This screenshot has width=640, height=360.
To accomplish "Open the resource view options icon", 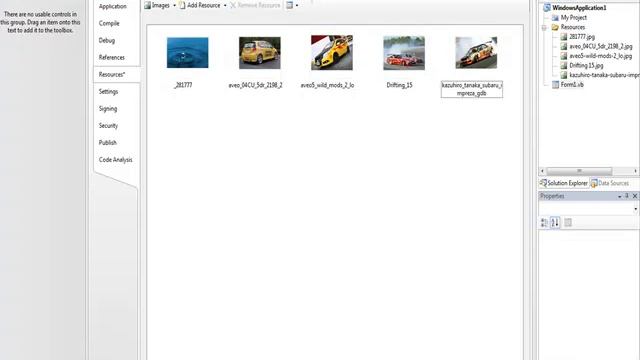I will pos(289,5).
